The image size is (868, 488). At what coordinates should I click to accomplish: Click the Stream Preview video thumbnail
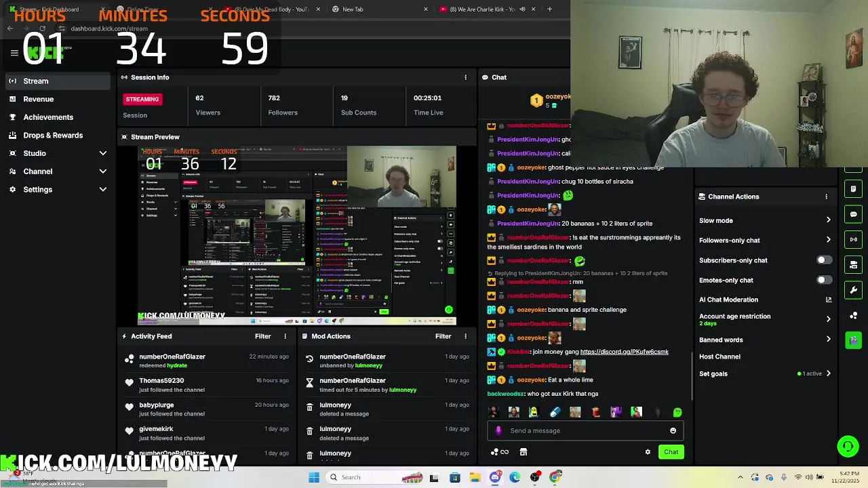pos(297,236)
